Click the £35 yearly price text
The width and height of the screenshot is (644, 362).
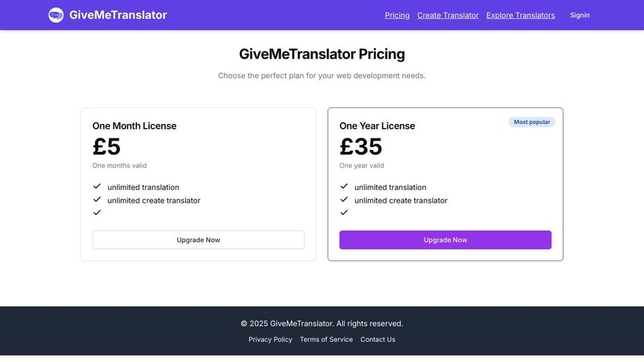point(361,146)
